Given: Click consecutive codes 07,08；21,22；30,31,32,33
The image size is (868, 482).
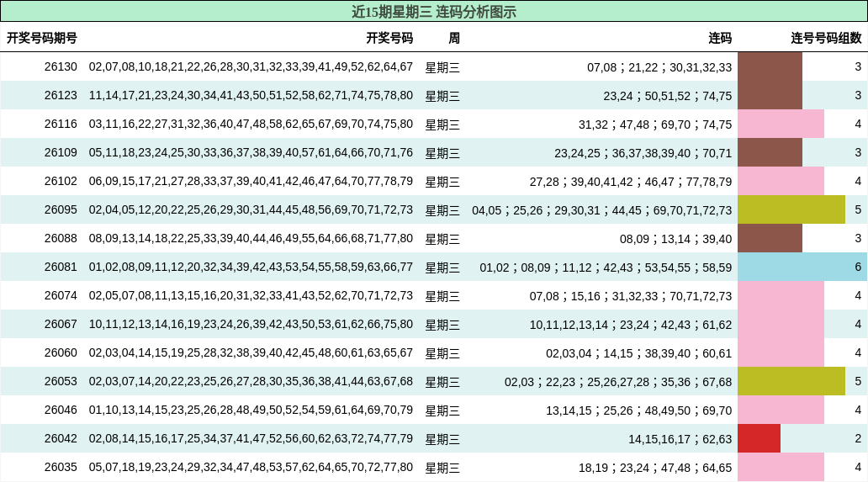Looking at the screenshot, I should pos(659,67).
